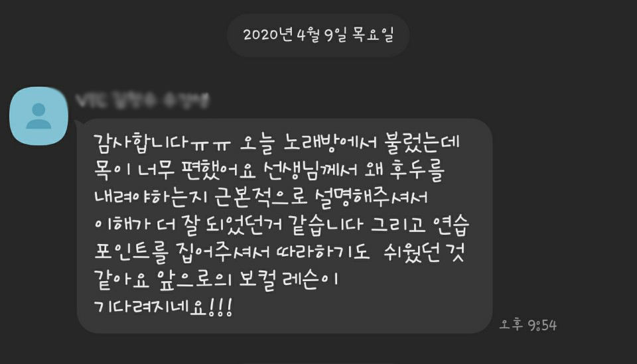This screenshot has width=637, height=364.
Task: Tap the words 같습니다 그리고 in the fourth line
Action: coord(357,225)
